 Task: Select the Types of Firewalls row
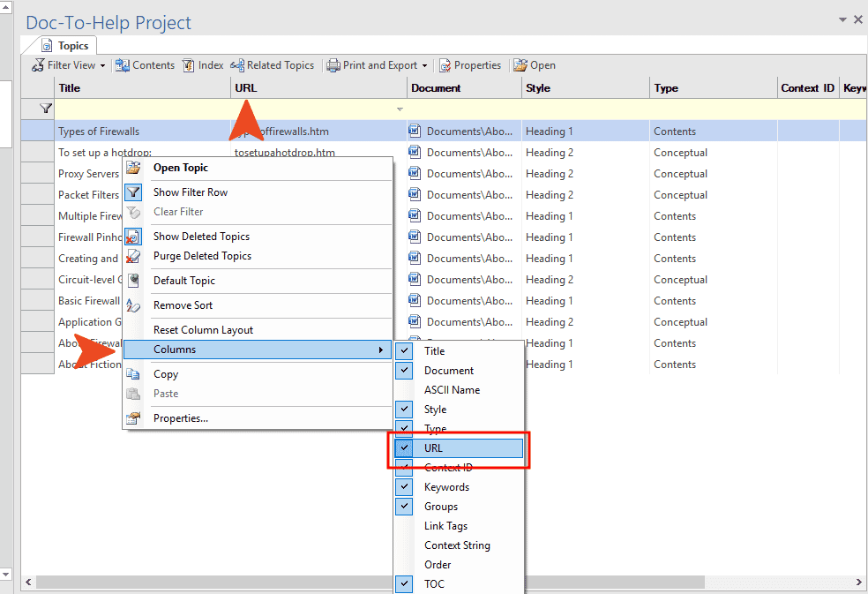[x=444, y=131]
